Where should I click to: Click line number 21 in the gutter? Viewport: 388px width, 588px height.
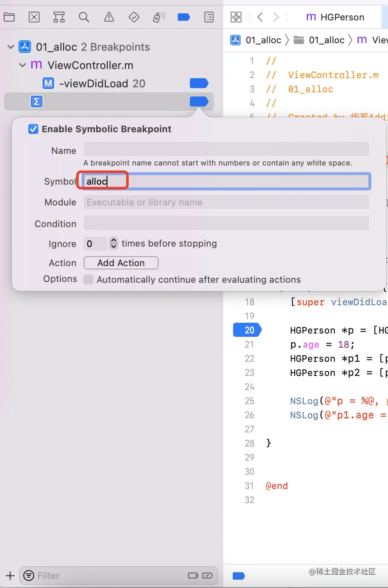click(x=249, y=344)
